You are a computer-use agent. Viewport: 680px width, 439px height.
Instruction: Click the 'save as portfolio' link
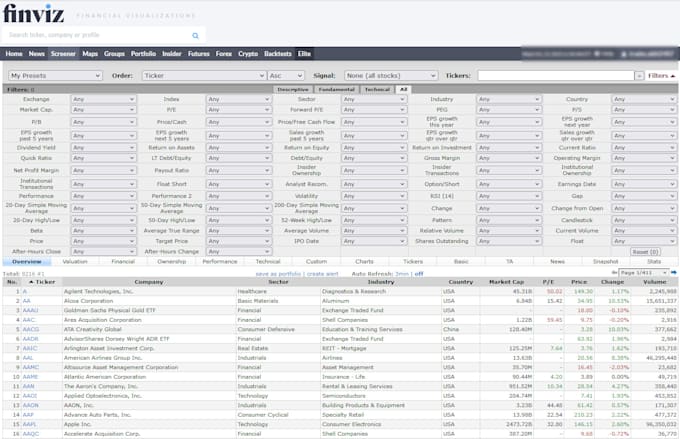(279, 273)
